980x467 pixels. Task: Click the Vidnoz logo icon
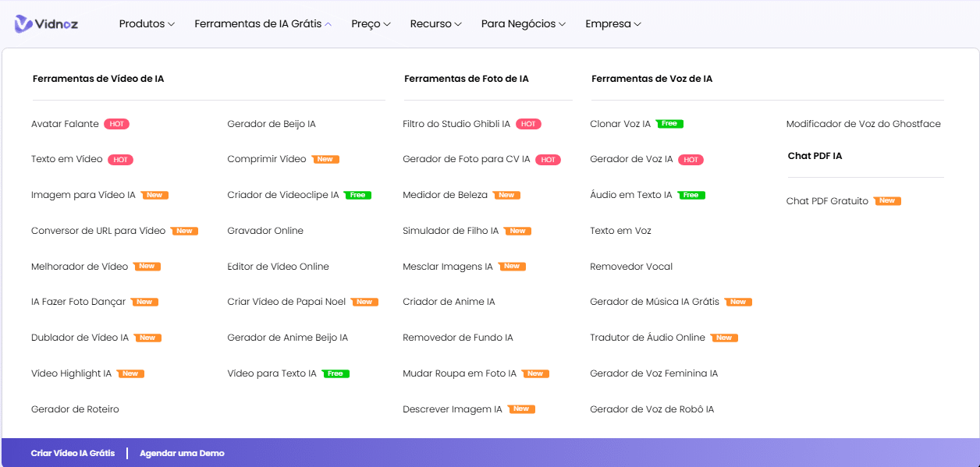point(23,24)
